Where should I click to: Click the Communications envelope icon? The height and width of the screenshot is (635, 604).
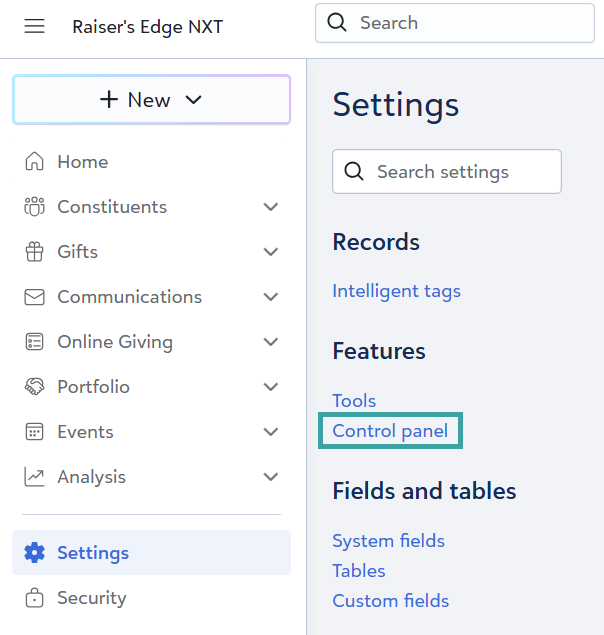pos(35,297)
